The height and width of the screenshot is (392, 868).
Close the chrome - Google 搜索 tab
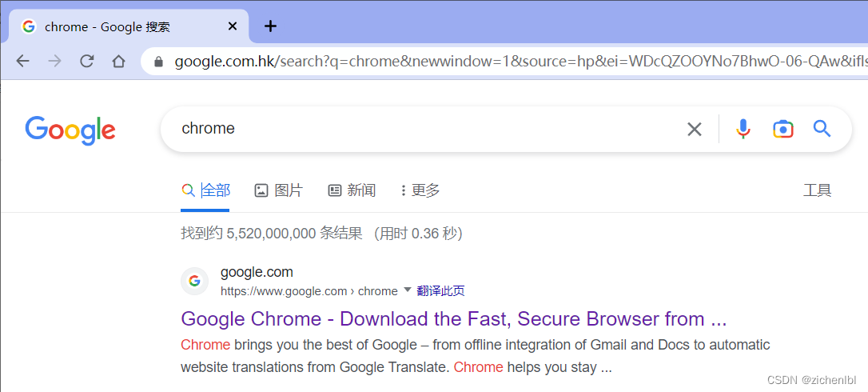click(233, 26)
